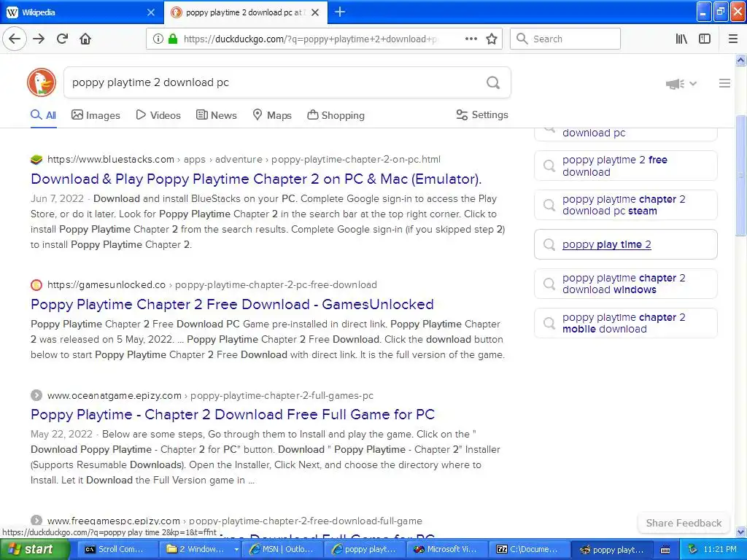Close the Wikipedia tab
The height and width of the screenshot is (560, 747).
coord(150,12)
